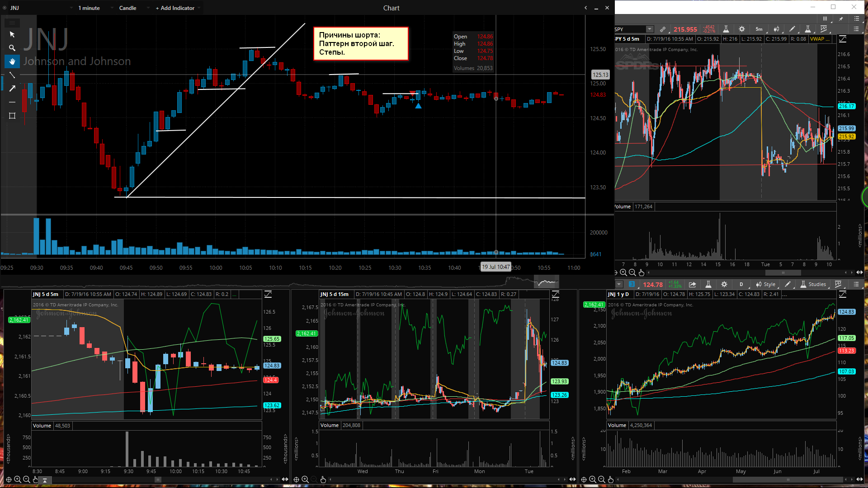Open SPY toolbar list menu icon
Image resolution: width=868 pixels, height=488 pixels.
pos(856,29)
